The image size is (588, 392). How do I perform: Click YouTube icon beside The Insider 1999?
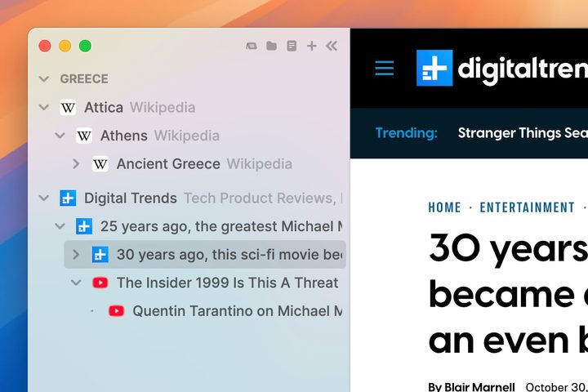pyautogui.click(x=100, y=283)
